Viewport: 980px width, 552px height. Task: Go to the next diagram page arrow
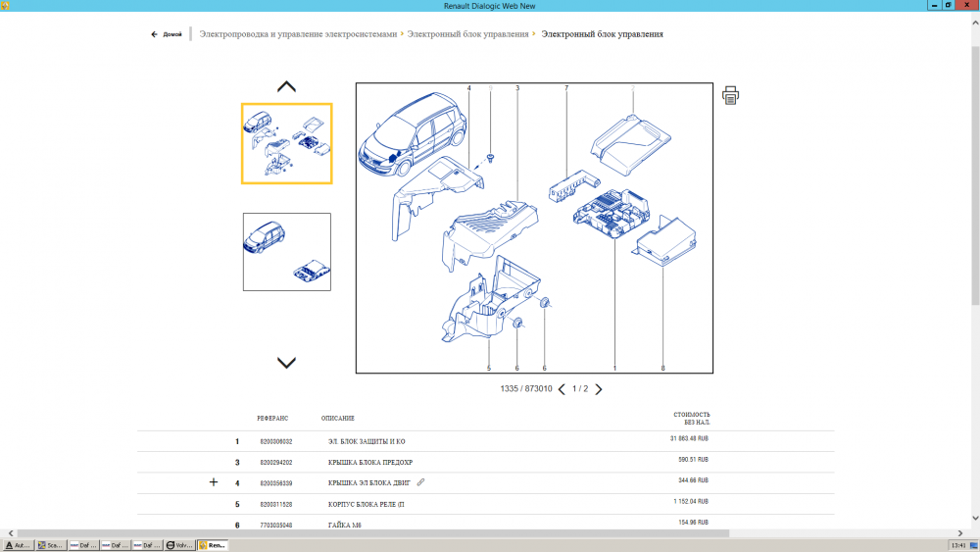(x=598, y=389)
